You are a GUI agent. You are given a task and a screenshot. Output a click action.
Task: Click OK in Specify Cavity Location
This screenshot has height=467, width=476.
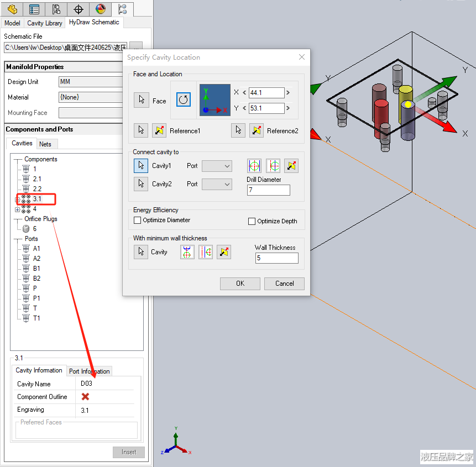(x=240, y=284)
